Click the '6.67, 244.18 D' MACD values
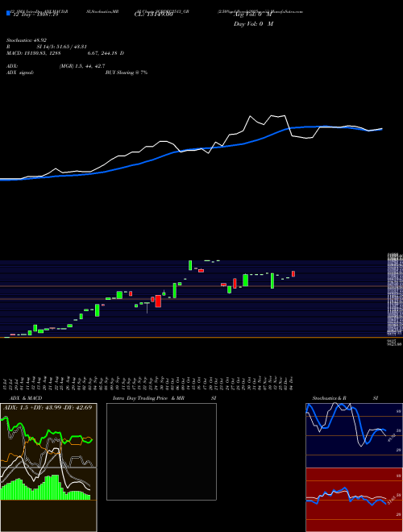Viewport: 403px width, 532px height. click(106, 53)
